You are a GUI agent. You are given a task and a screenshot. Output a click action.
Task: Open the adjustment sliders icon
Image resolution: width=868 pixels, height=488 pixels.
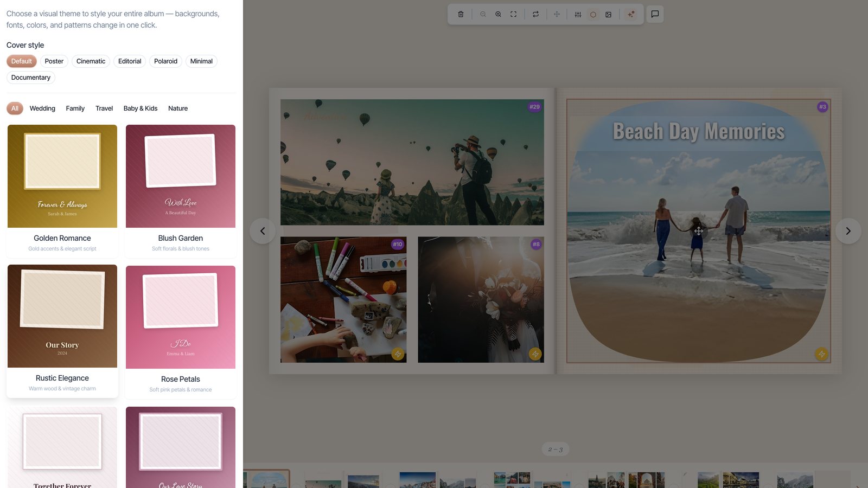tap(578, 14)
